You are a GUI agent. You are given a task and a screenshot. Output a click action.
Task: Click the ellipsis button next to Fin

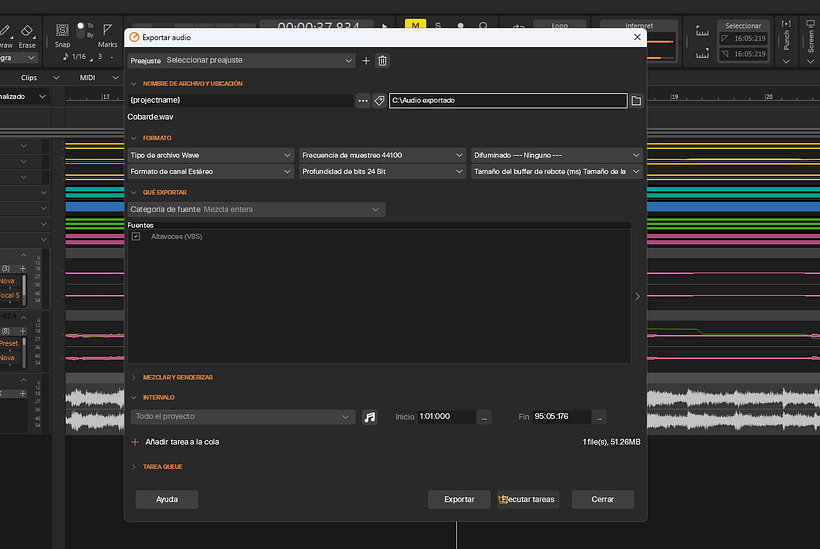point(599,417)
